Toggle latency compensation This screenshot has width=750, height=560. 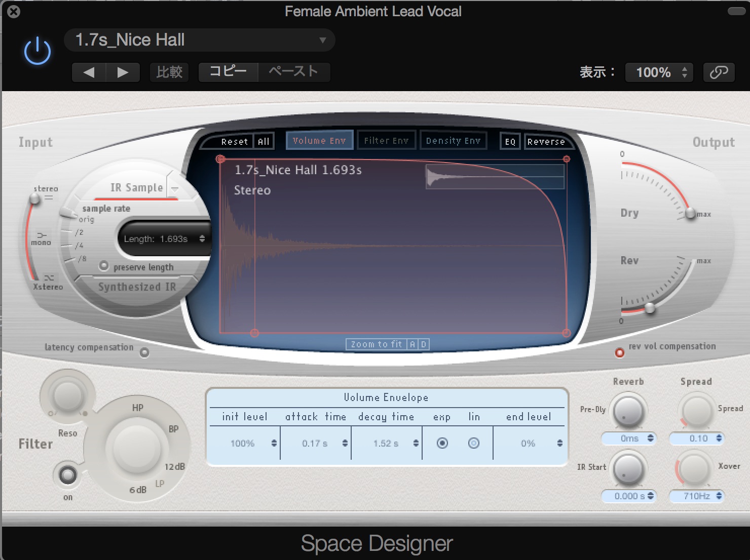click(144, 352)
